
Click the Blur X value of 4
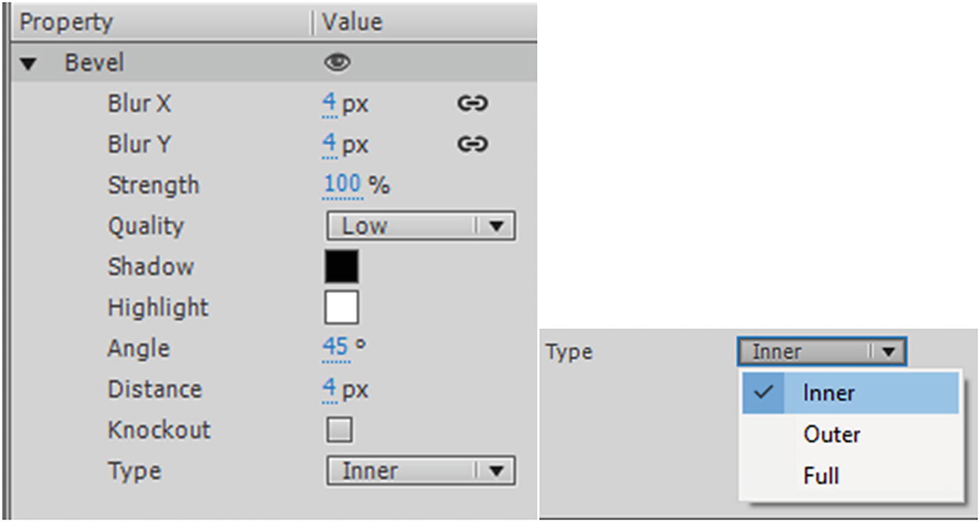(x=329, y=104)
